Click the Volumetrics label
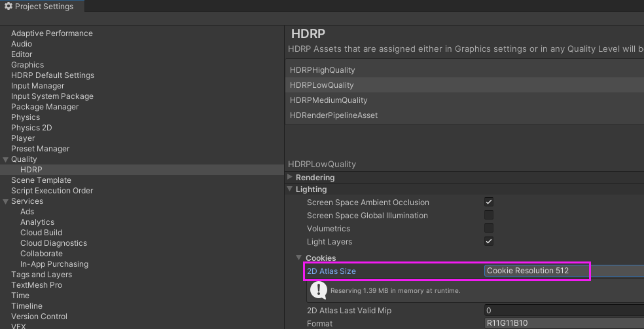The height and width of the screenshot is (329, 644). point(328,229)
